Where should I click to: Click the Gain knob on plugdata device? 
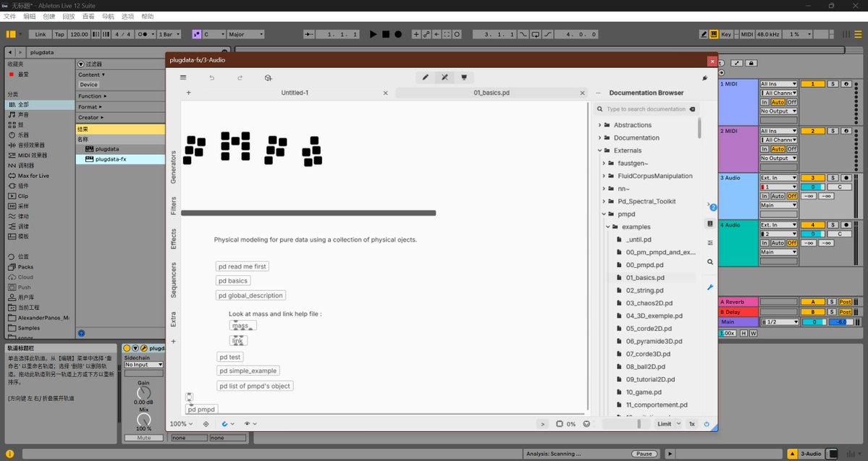click(143, 393)
